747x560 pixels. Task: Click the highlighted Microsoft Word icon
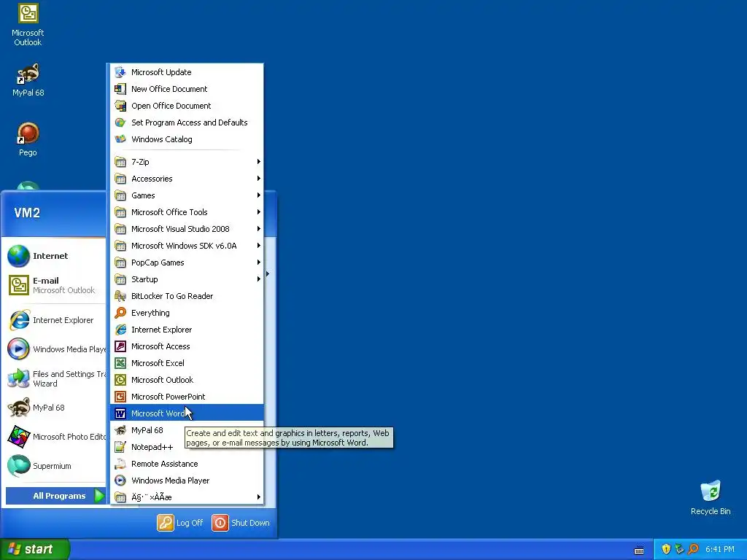[x=120, y=413]
